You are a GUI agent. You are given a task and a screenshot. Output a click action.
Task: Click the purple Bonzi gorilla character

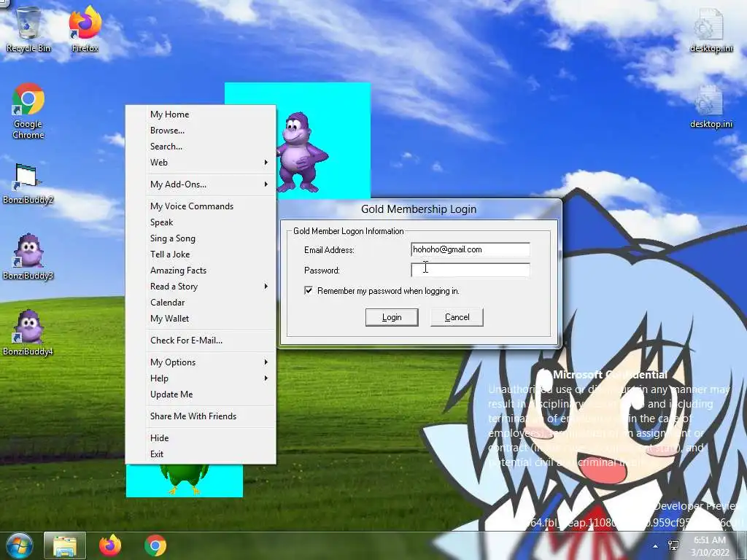click(302, 152)
